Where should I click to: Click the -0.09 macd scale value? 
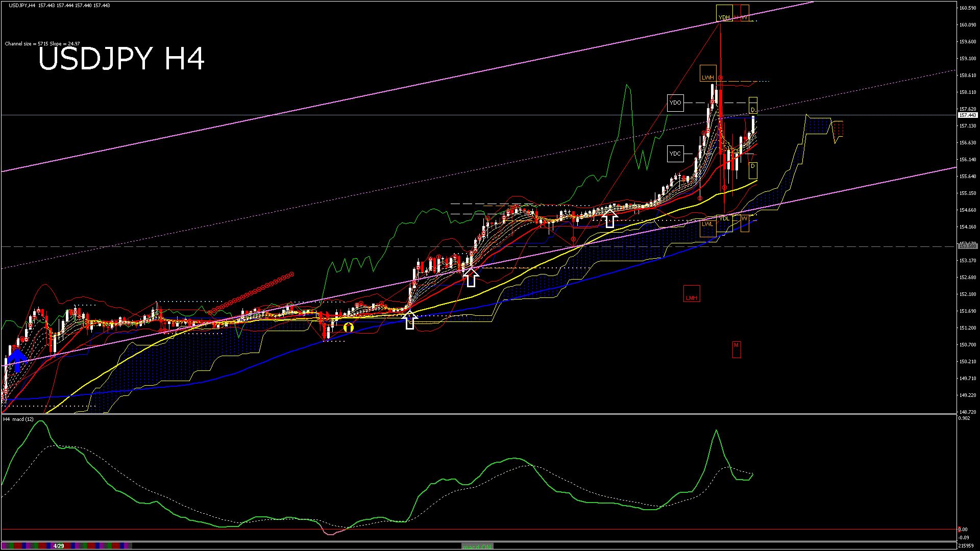pyautogui.click(x=965, y=538)
